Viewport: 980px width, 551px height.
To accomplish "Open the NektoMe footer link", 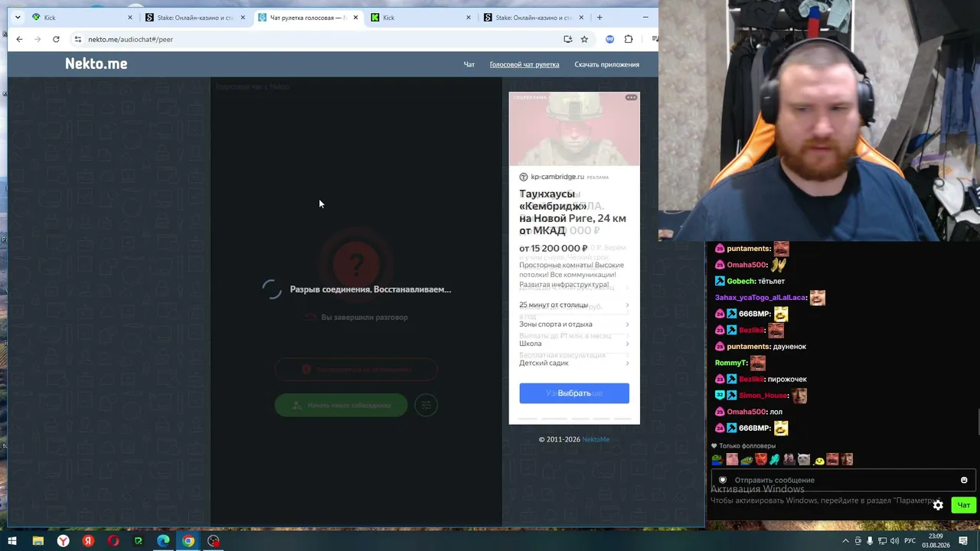I will coord(596,439).
